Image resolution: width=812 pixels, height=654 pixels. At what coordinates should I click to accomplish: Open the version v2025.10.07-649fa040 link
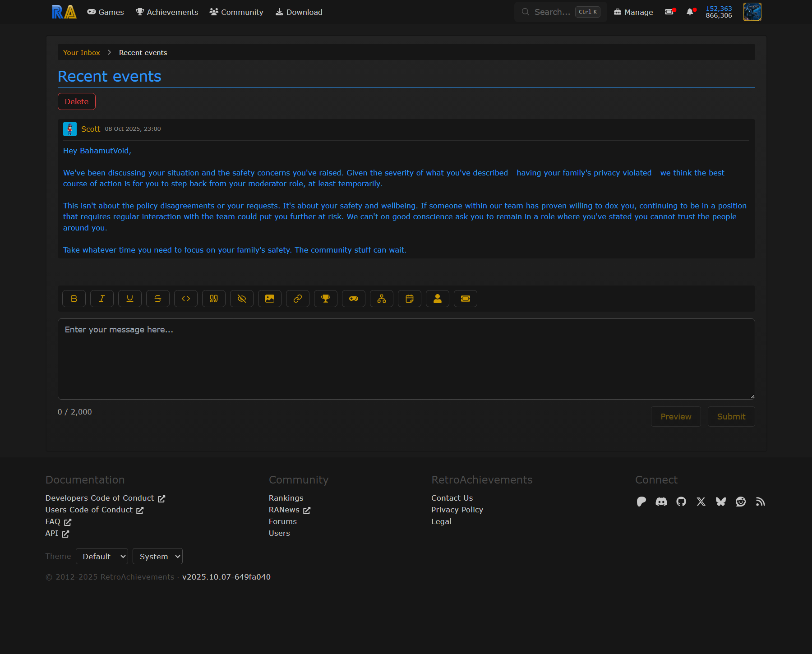(x=226, y=577)
